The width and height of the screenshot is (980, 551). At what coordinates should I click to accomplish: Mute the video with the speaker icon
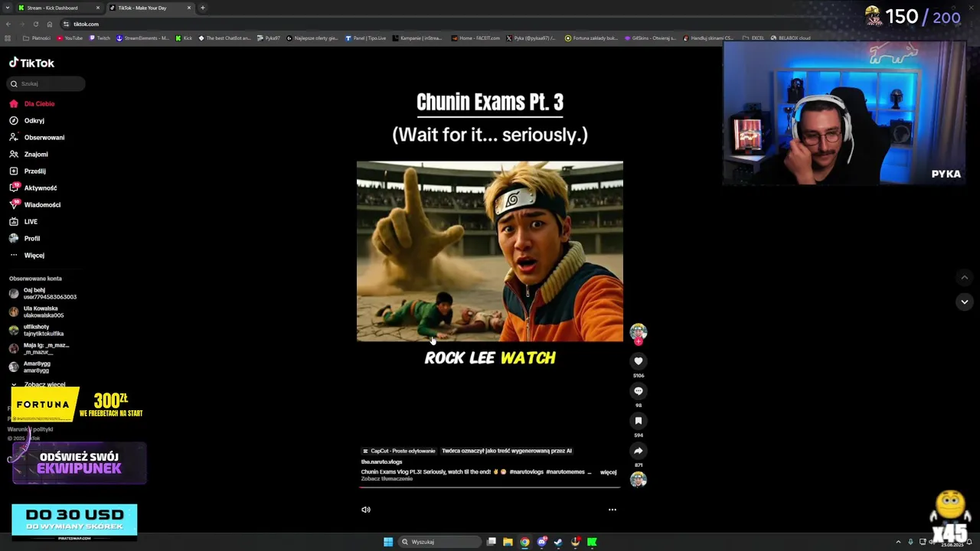click(366, 510)
